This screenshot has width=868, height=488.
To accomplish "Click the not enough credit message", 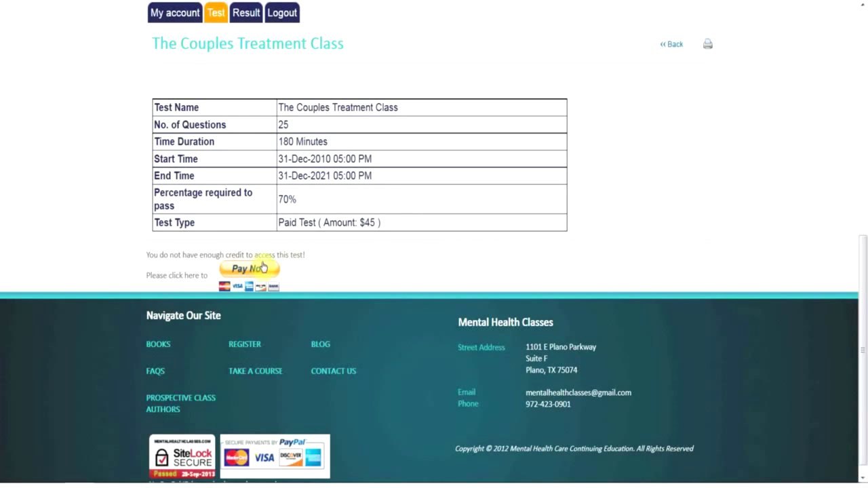I will [225, 255].
